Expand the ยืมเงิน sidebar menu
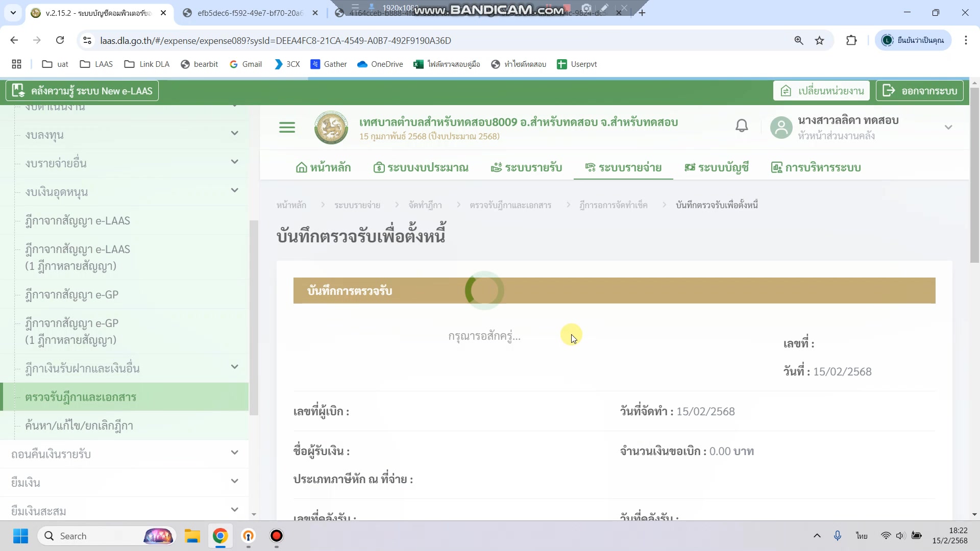The height and width of the screenshot is (551, 980). pyautogui.click(x=124, y=483)
